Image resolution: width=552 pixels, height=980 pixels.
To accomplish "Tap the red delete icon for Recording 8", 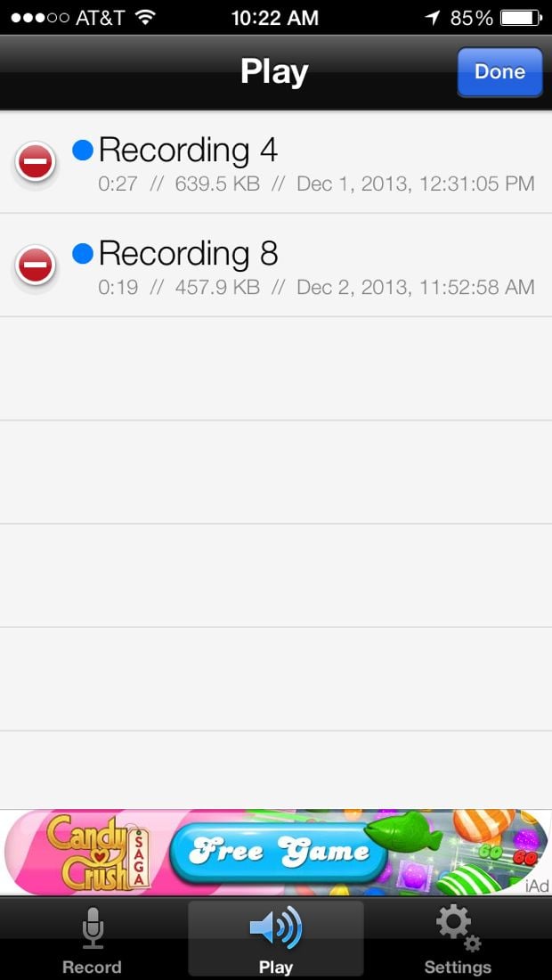I will point(36,265).
